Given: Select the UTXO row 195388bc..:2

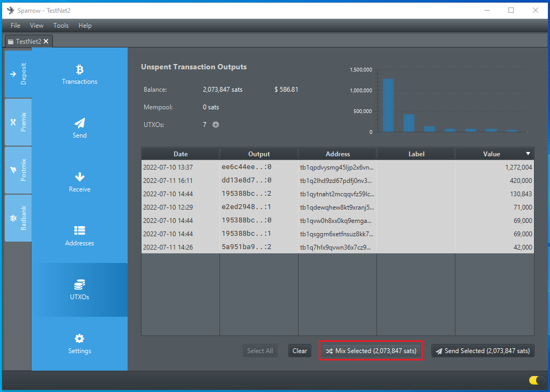Looking at the screenshot, I should click(x=338, y=194).
